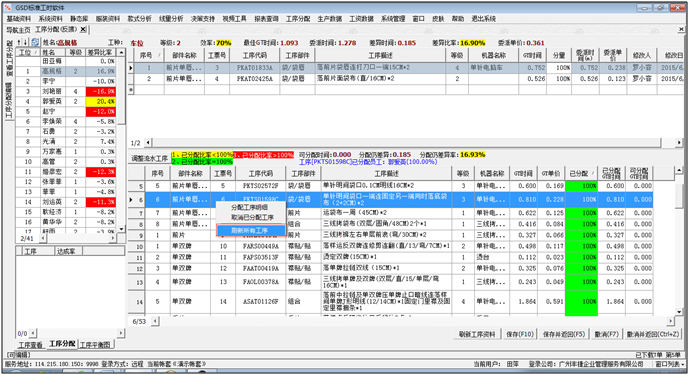Click the 刷新工序资料 button

point(477,335)
